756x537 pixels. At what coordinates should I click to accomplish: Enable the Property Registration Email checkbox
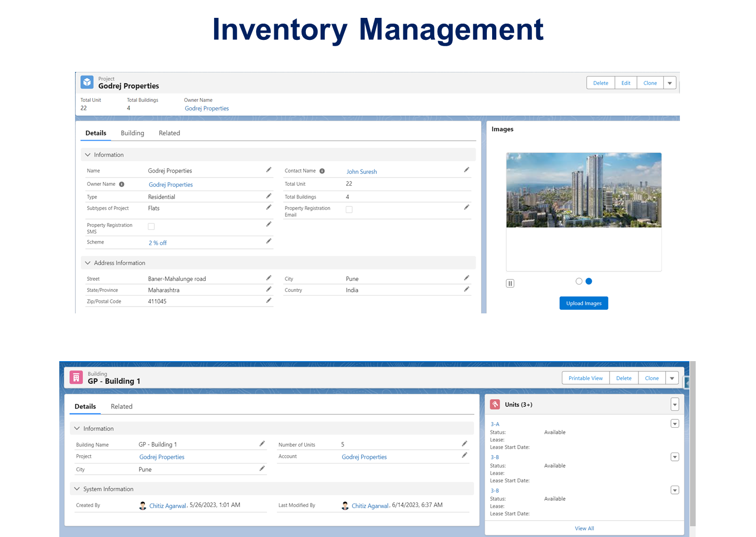[349, 209]
